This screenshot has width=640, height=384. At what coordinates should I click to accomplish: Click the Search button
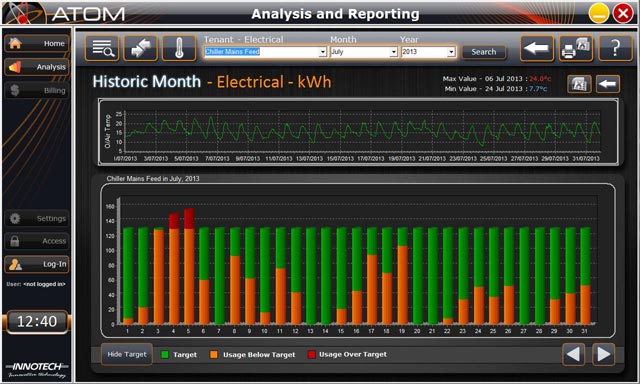(484, 52)
